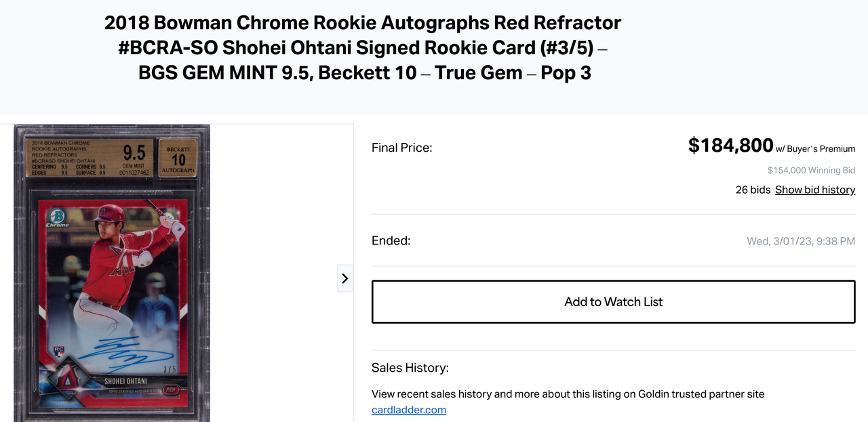This screenshot has height=422, width=868.
Task: Click the RC rookie logo on card
Action: pyautogui.click(x=58, y=351)
